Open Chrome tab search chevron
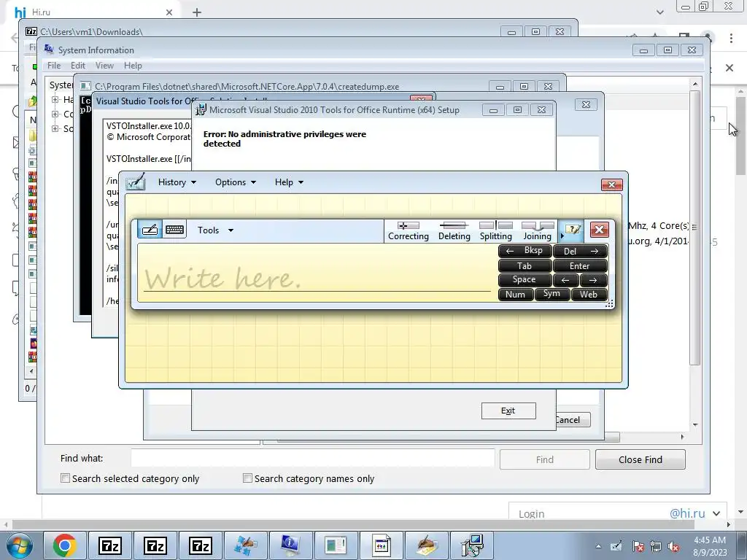Screen dimensions: 747x560 [x=659, y=12]
